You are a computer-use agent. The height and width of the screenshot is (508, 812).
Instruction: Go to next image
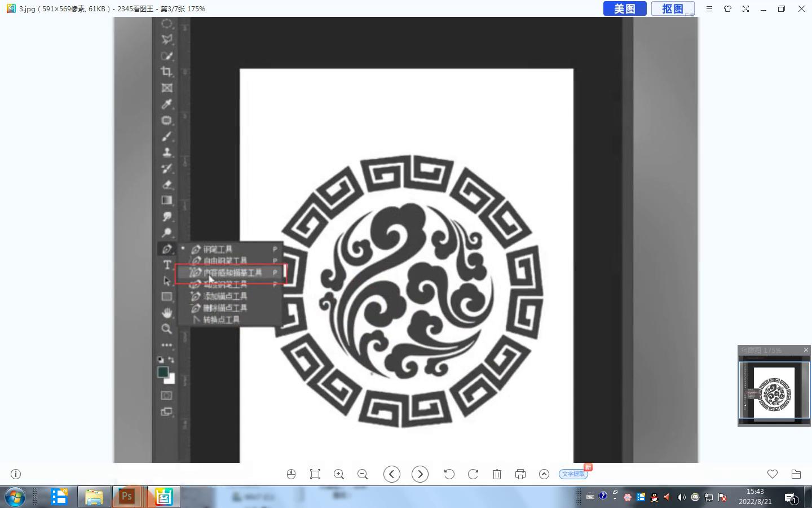pos(420,474)
